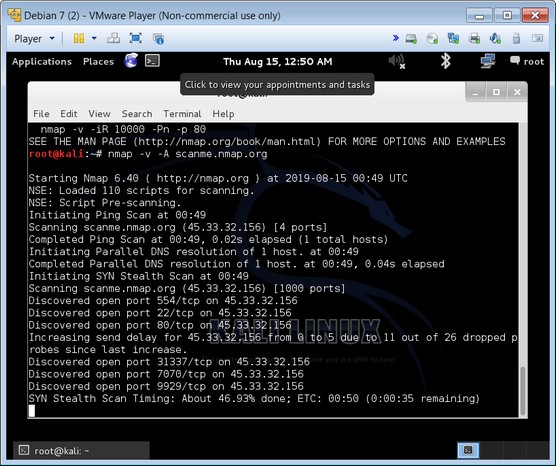Click the workspace switcher terminal thumbnail
The image size is (556, 466).
(468, 450)
